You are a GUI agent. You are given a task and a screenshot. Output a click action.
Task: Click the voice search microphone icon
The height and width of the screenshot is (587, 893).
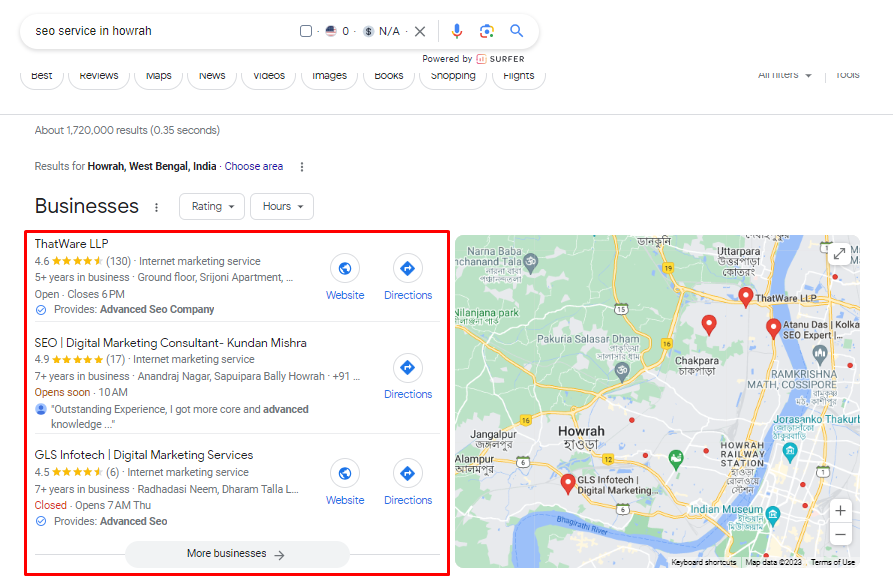456,31
